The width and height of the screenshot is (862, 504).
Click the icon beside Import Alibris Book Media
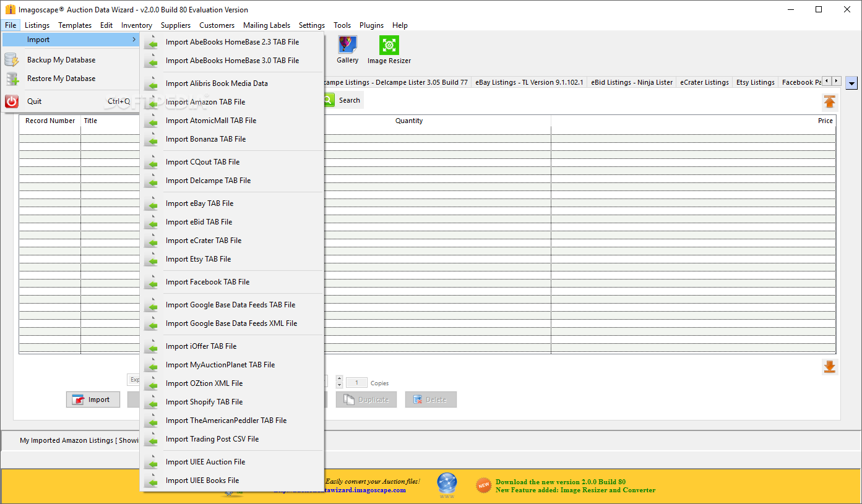coord(150,83)
